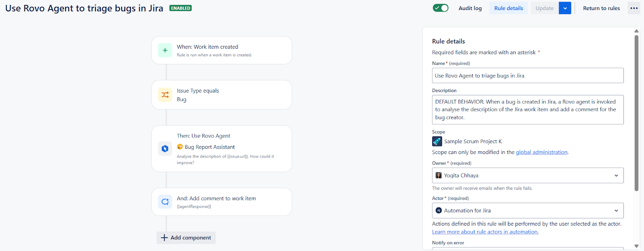Select the Then: Use Rovo Agent card
The height and width of the screenshot is (251, 644).
pyautogui.click(x=222, y=148)
